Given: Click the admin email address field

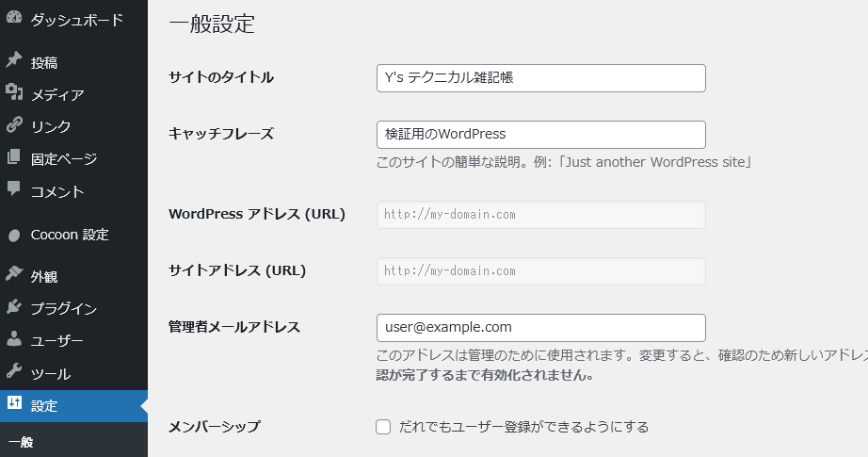Looking at the screenshot, I should [x=540, y=328].
